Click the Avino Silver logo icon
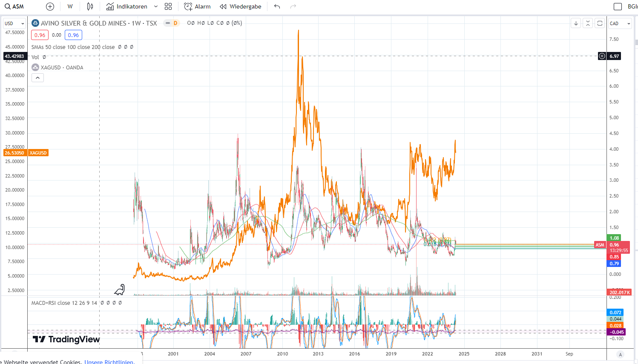 click(x=35, y=23)
